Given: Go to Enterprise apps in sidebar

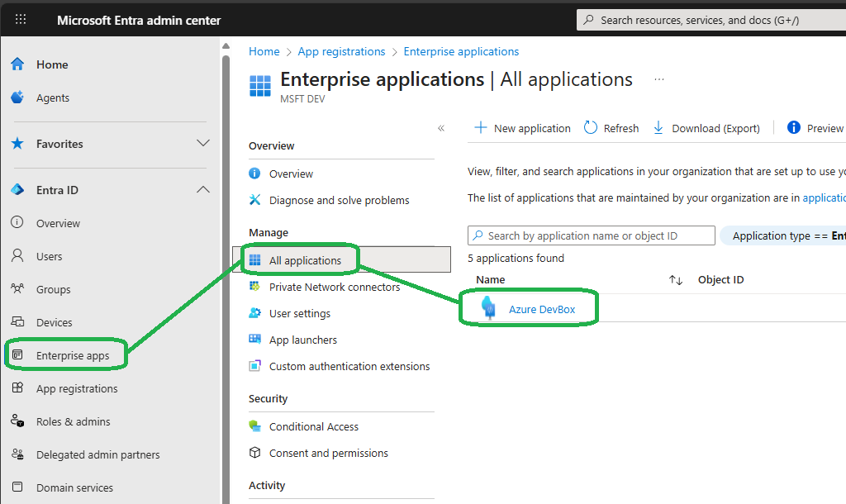Looking at the screenshot, I should pos(73,355).
